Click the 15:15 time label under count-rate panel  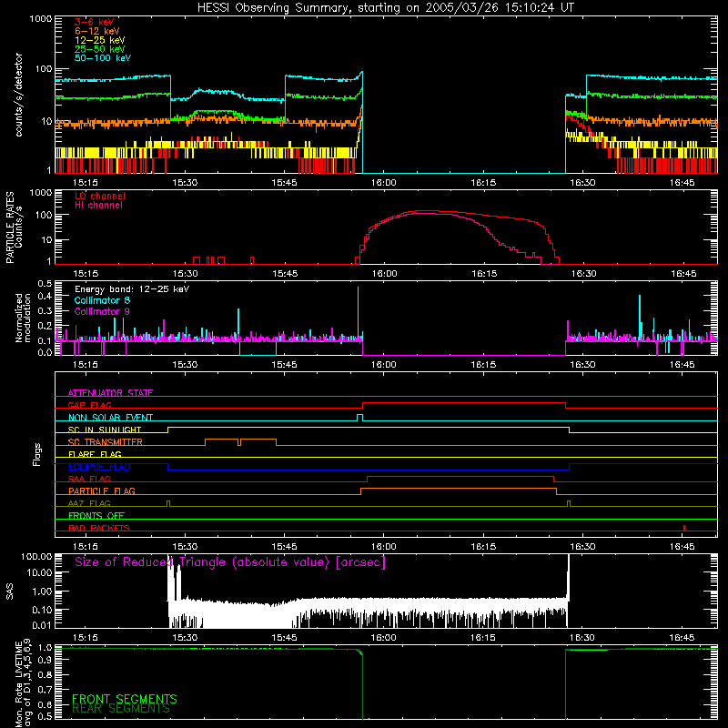pyautogui.click(x=86, y=183)
